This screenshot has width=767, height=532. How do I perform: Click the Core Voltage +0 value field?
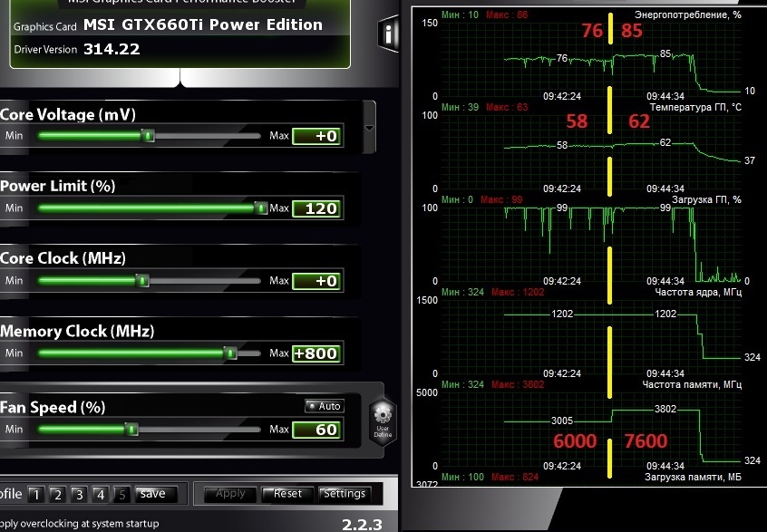coord(317,136)
